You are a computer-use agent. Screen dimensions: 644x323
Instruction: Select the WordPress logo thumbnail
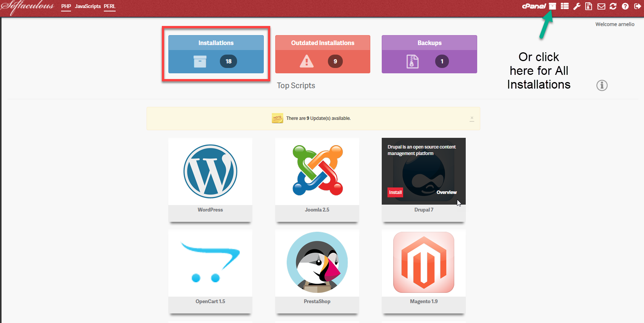click(210, 171)
